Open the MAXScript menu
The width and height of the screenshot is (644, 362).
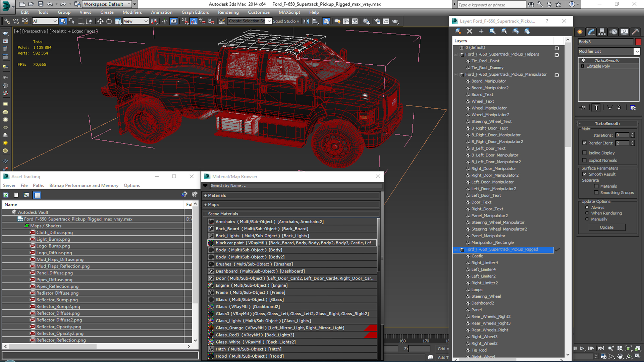click(x=289, y=12)
